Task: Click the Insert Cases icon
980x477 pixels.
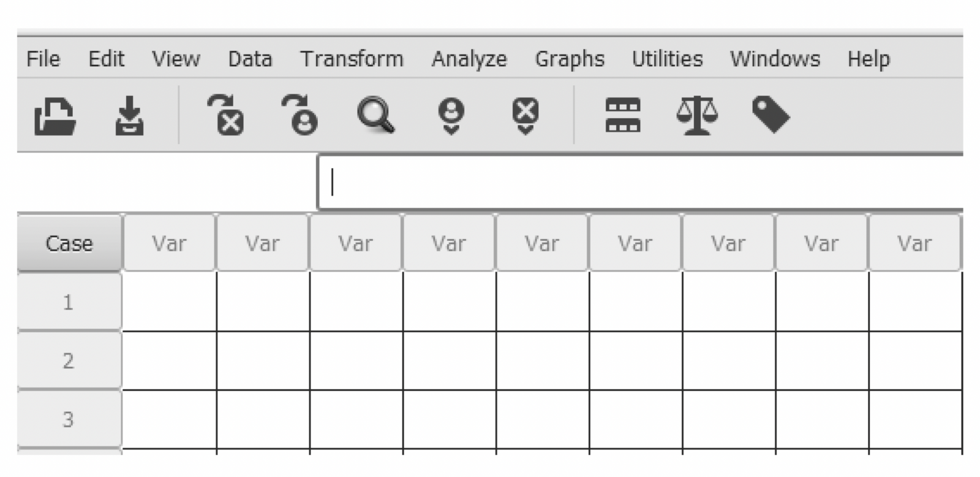Action: pos(451,115)
